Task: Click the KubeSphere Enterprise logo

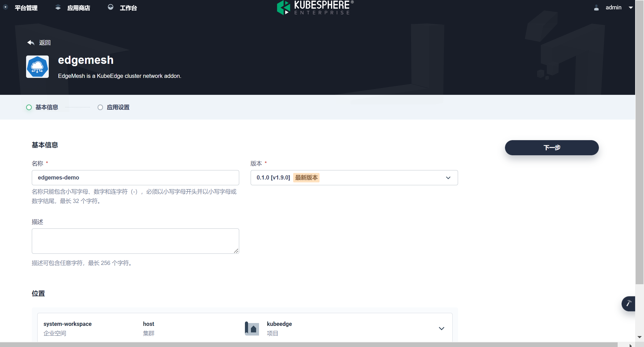Action: click(x=315, y=8)
